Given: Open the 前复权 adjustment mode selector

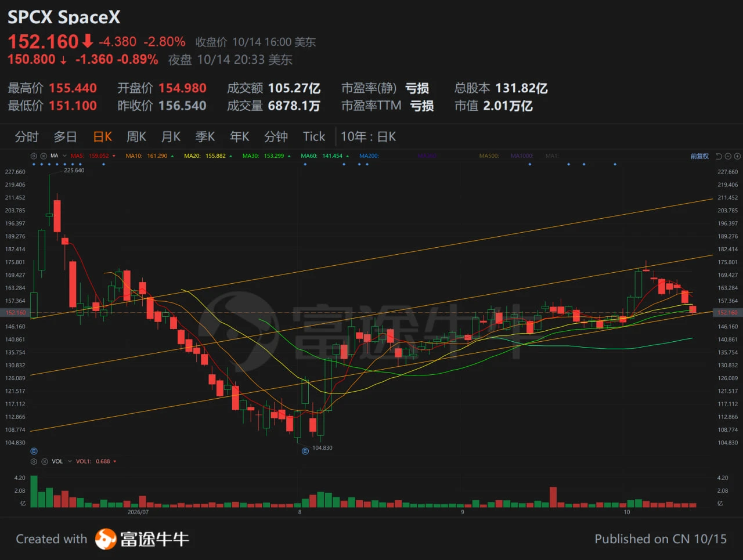Looking at the screenshot, I should click(699, 156).
